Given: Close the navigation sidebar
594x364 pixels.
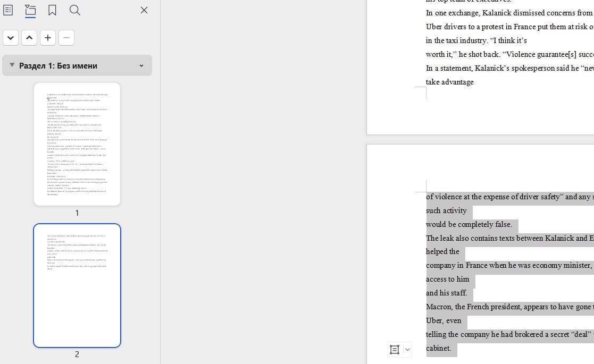Looking at the screenshot, I should (144, 10).
